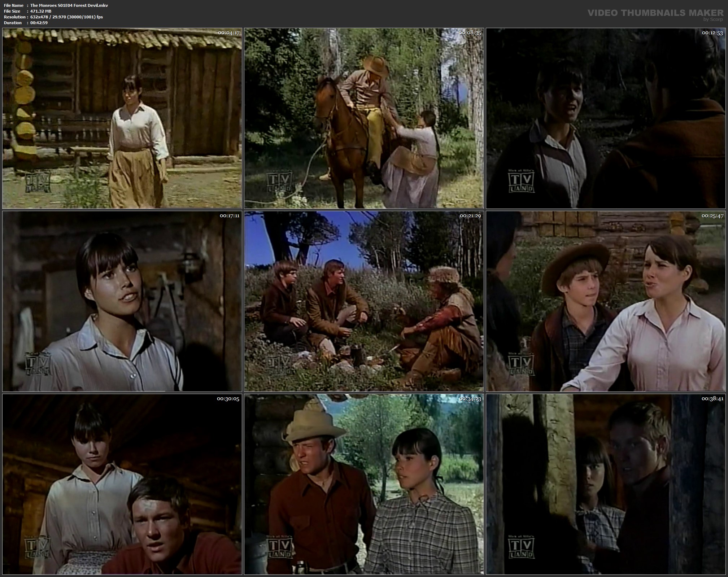Select the horse rider thumbnail at 00:08:35
728x577 pixels.
pyautogui.click(x=364, y=118)
